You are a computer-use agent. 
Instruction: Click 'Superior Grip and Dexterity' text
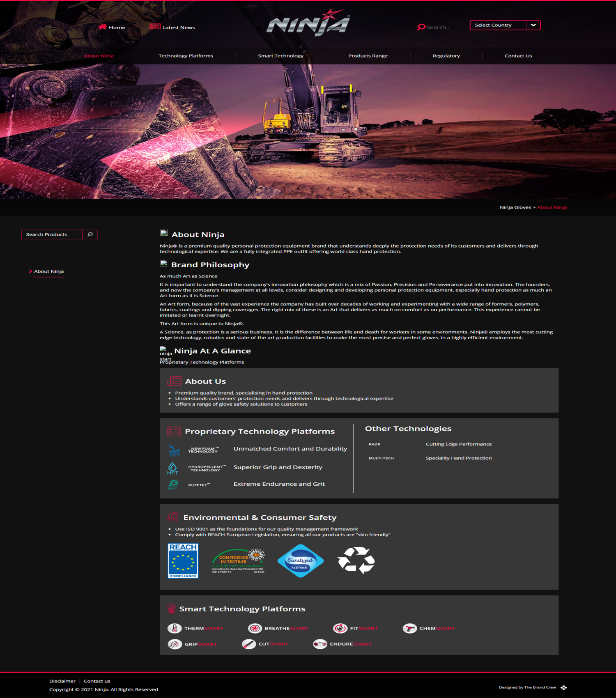[278, 467]
